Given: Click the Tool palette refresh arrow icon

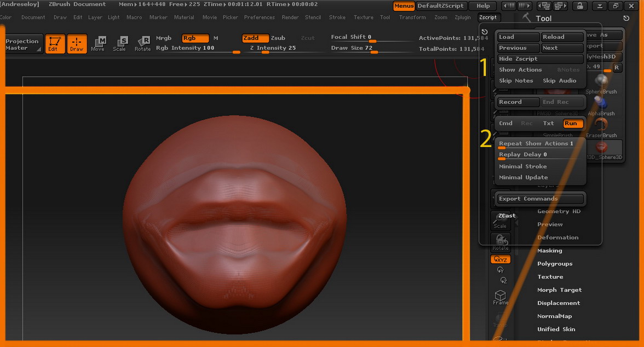Looking at the screenshot, I should (626, 18).
